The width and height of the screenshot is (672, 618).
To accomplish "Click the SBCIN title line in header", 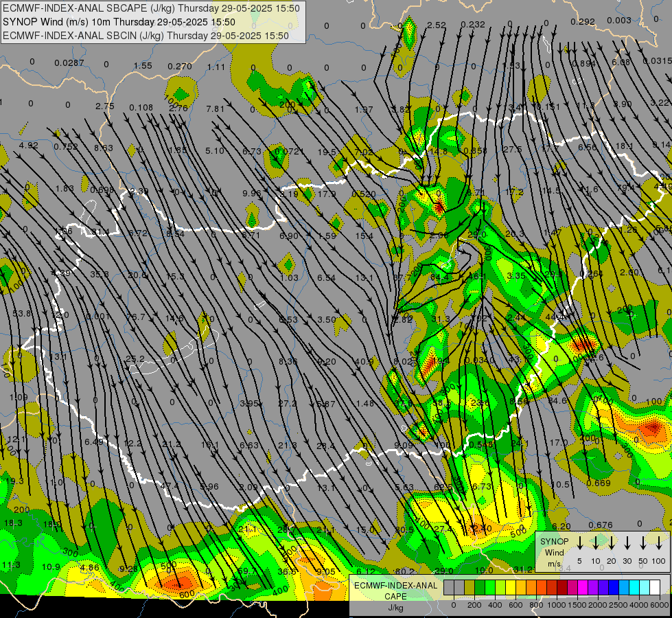I will (146, 36).
